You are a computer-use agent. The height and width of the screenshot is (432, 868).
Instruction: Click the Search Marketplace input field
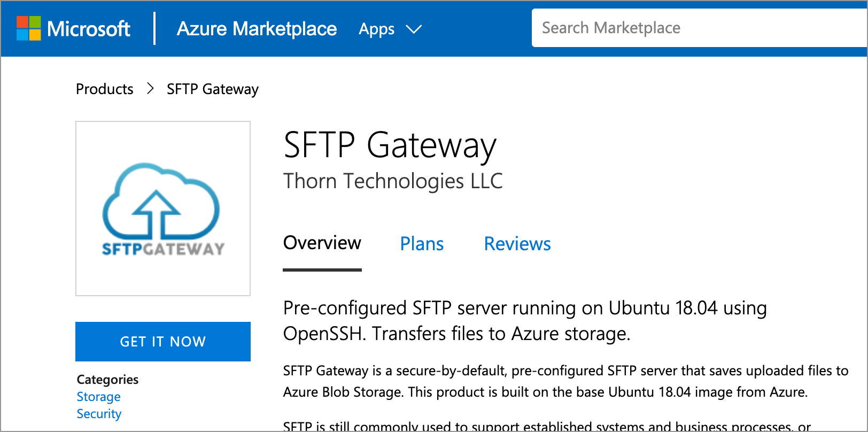(695, 28)
